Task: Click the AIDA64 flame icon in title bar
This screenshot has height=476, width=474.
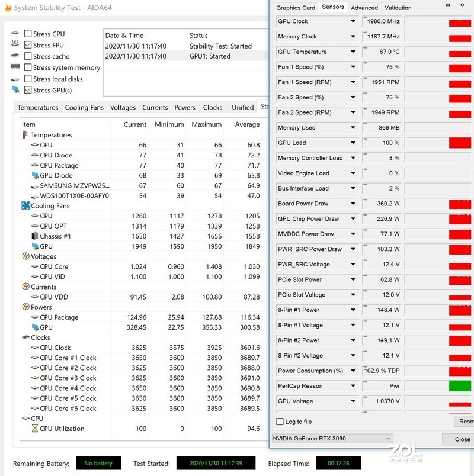Action: click(x=8, y=8)
